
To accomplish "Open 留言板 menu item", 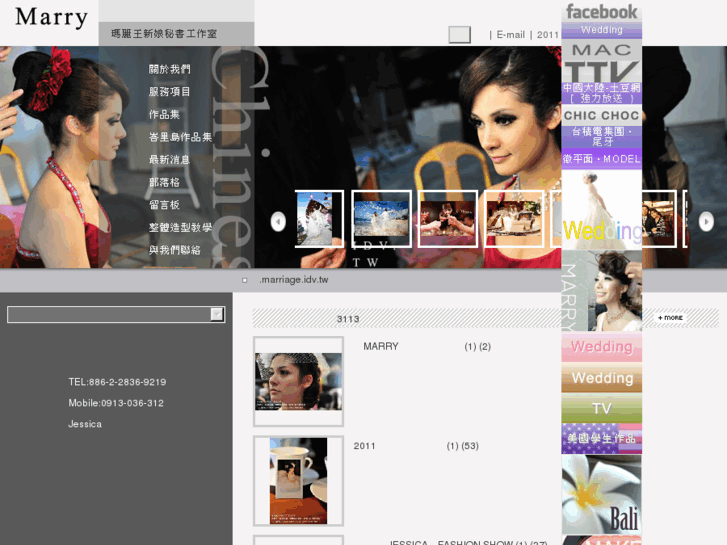I will coord(164,205).
